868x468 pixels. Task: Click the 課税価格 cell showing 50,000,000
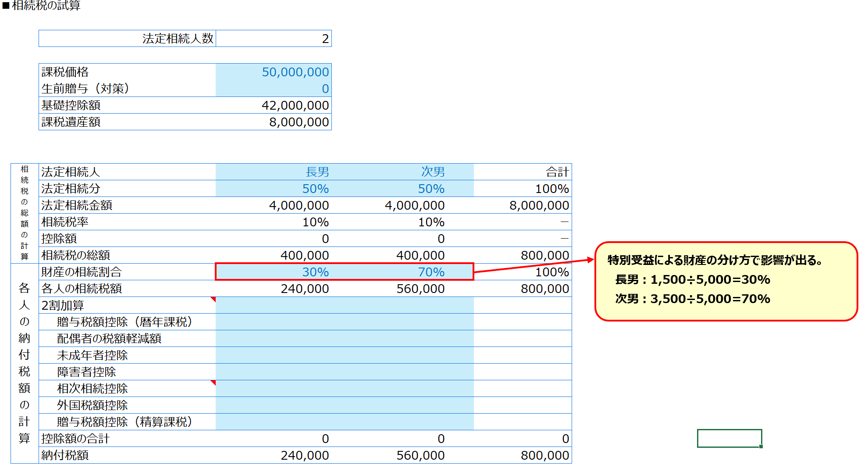coord(274,72)
